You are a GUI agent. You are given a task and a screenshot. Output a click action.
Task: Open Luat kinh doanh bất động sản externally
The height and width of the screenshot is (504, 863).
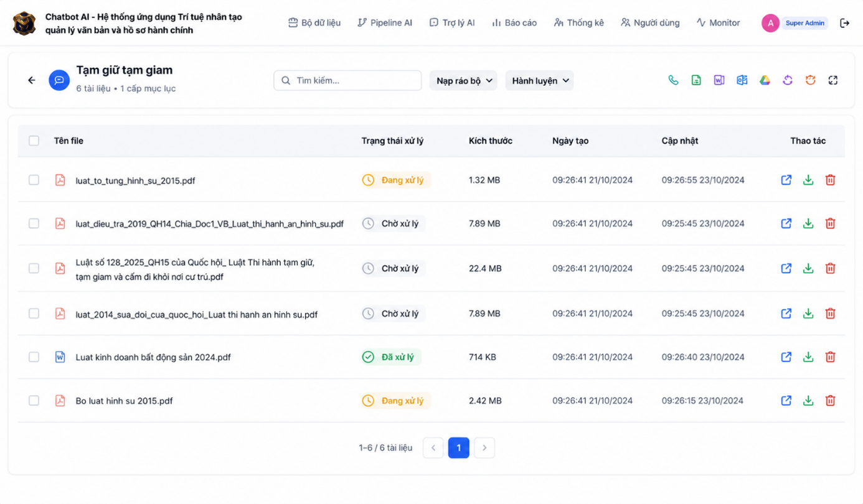pos(786,357)
